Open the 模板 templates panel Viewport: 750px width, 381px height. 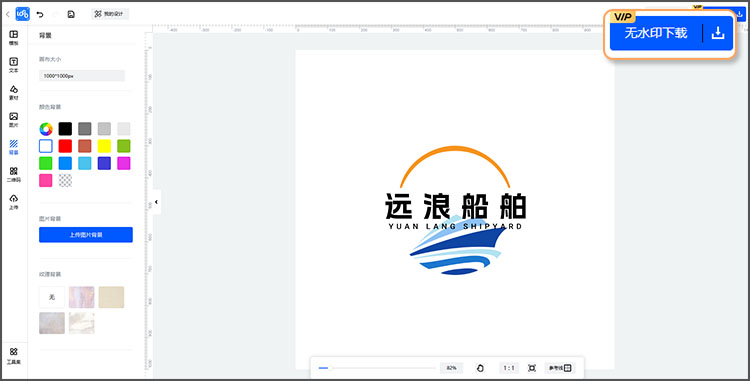point(14,38)
